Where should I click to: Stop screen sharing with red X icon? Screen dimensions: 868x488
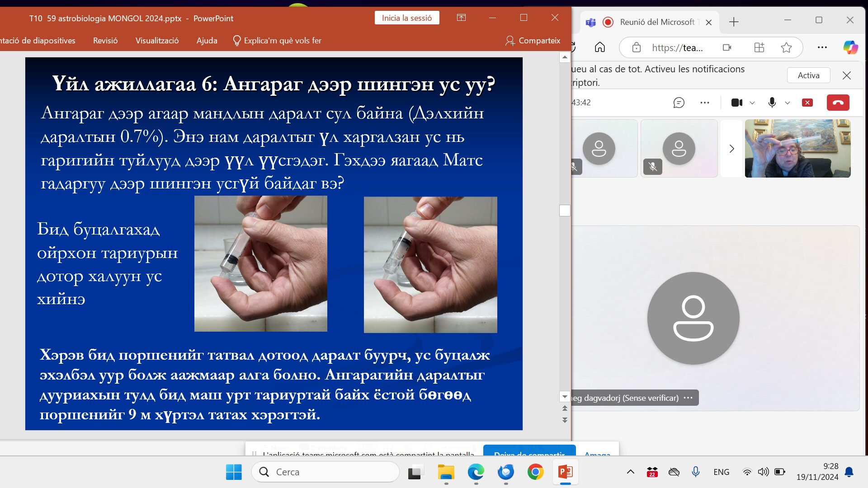coord(807,103)
